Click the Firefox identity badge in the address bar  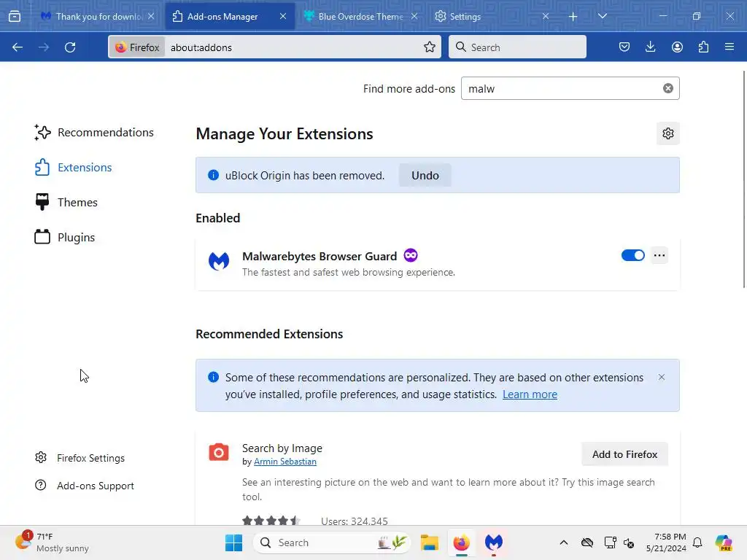pyautogui.click(x=137, y=47)
